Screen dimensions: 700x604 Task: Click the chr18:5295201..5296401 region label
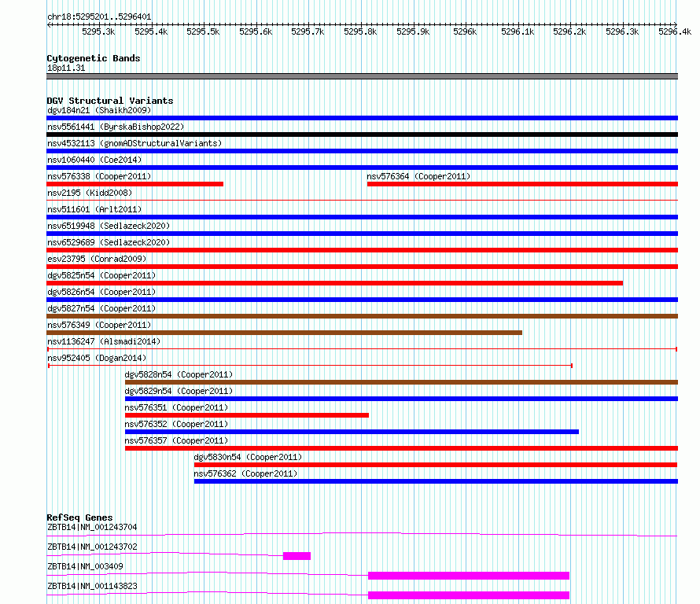99,17
